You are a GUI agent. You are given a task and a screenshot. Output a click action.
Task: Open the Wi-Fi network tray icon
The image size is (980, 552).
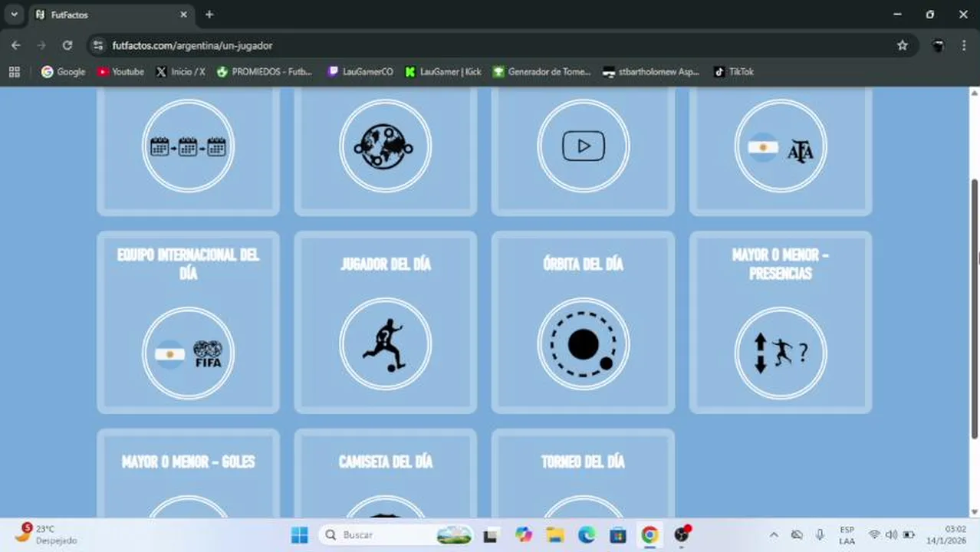point(874,534)
